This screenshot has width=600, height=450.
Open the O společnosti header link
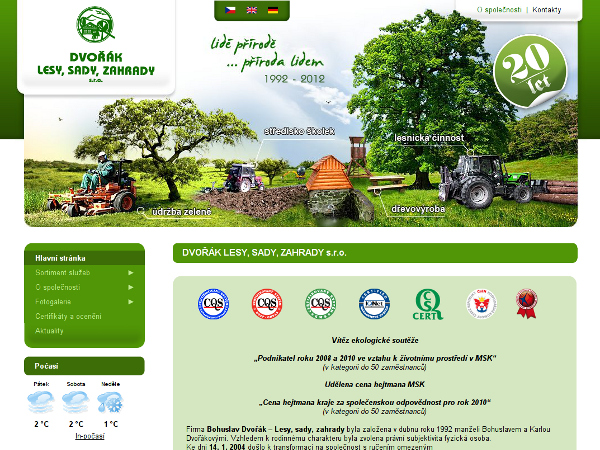click(x=499, y=10)
